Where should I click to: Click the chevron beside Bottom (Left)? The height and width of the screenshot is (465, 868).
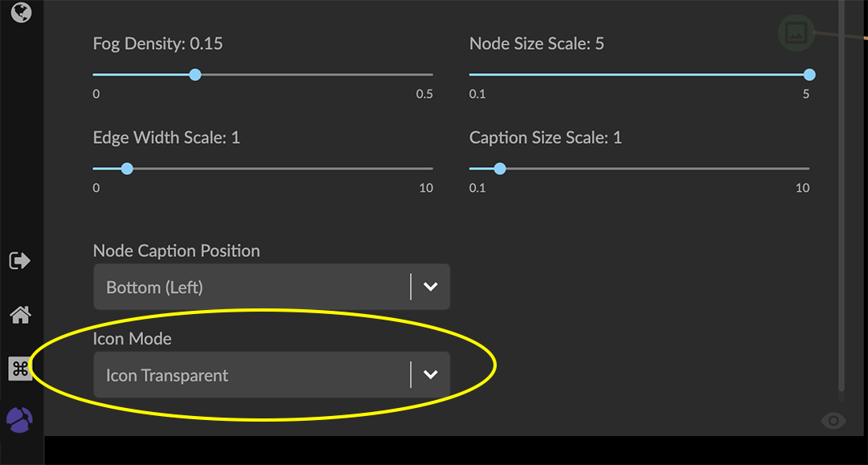click(x=431, y=287)
